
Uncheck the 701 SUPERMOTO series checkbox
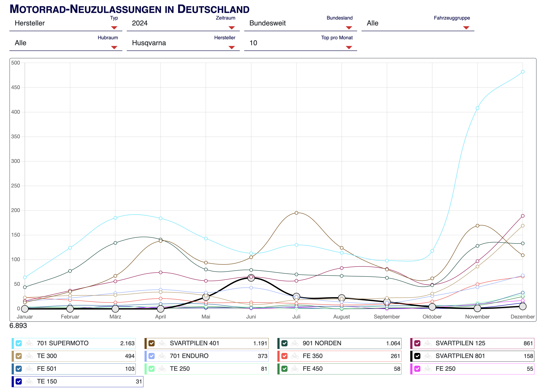[19, 343]
